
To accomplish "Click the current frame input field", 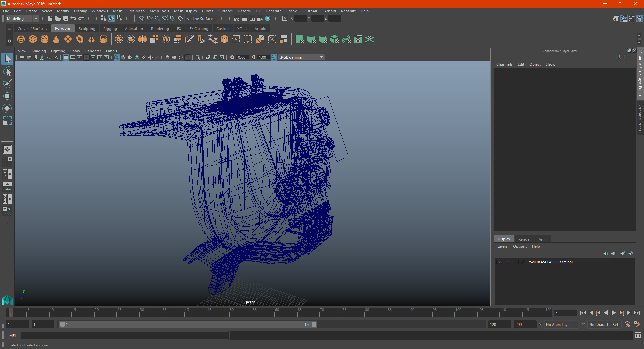I will [566, 313].
